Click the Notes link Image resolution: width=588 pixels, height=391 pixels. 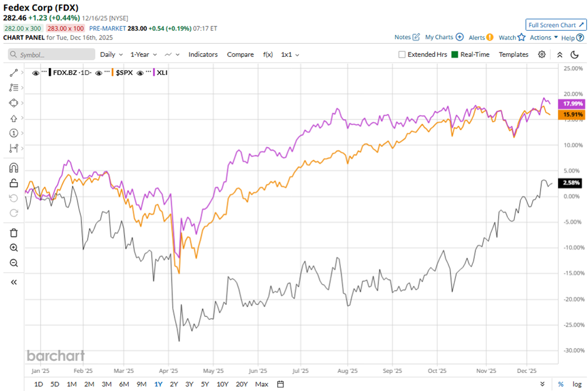[402, 37]
